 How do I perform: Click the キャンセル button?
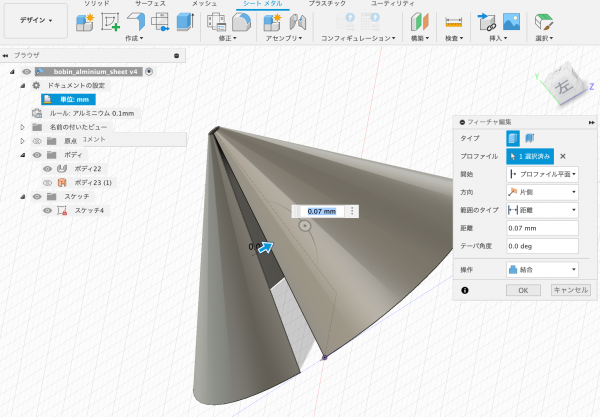tap(569, 290)
